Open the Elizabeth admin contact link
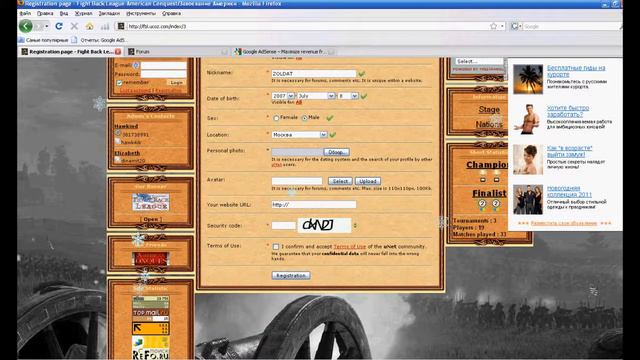 click(127, 153)
